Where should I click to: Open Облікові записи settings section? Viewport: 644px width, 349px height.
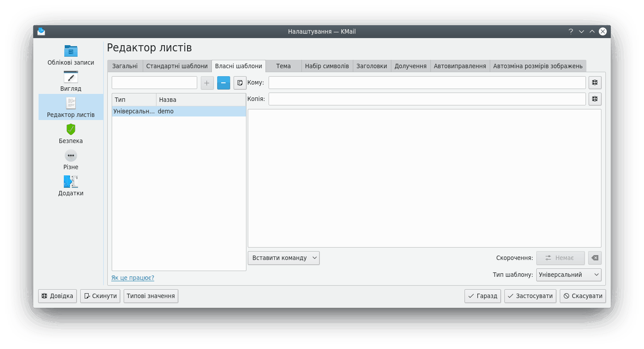point(70,55)
